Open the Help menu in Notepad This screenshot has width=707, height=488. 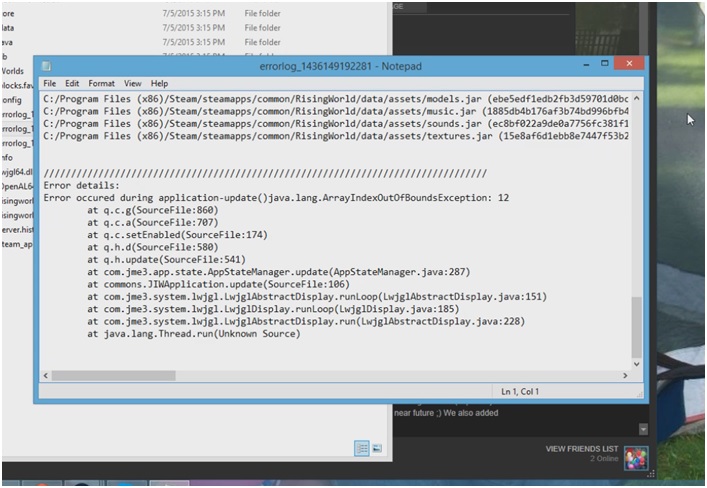coord(159,84)
